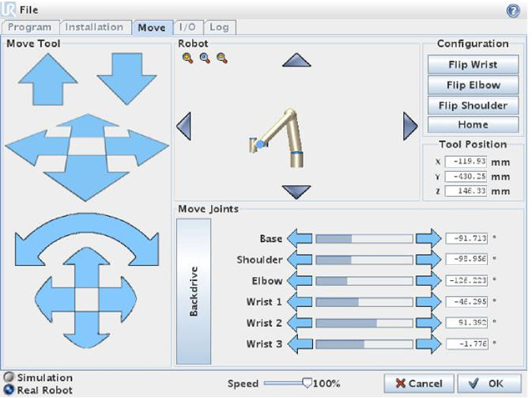Screen dimensions: 532x398
Task: Increase the Base joint with its right arrow
Action: pyautogui.click(x=428, y=238)
